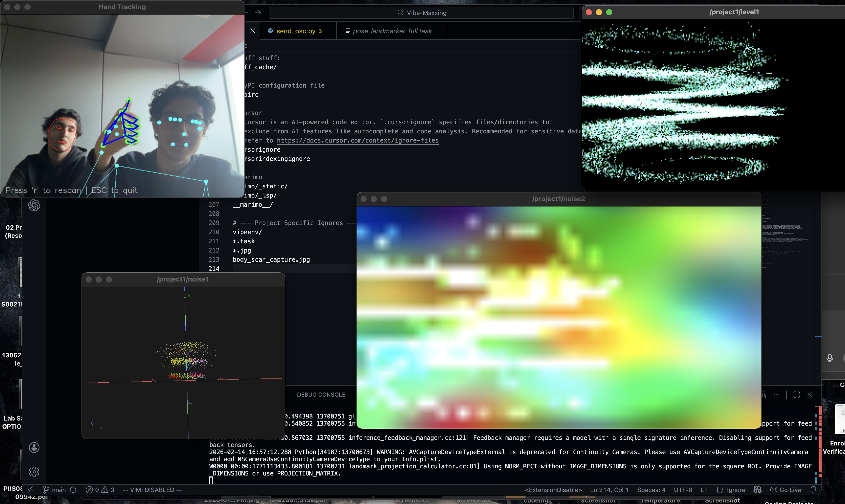Click the git sync changes icon

click(x=73, y=490)
